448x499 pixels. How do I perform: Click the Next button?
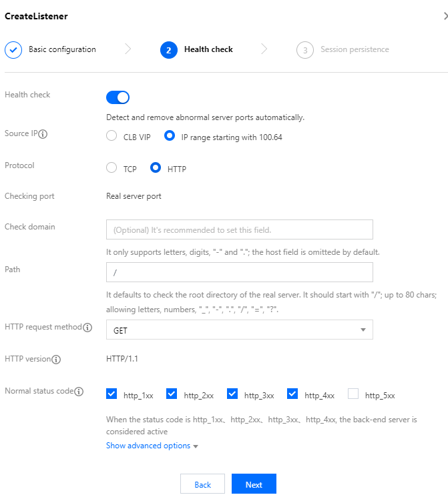coord(254,484)
